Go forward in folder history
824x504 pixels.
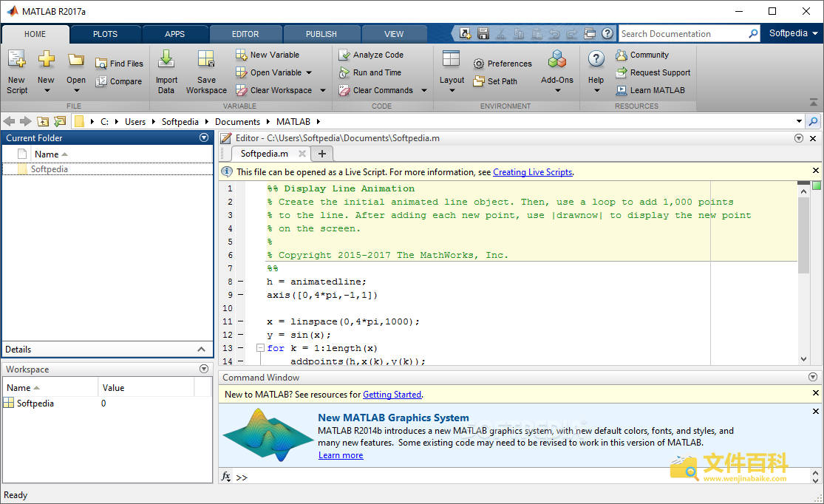[x=26, y=121]
